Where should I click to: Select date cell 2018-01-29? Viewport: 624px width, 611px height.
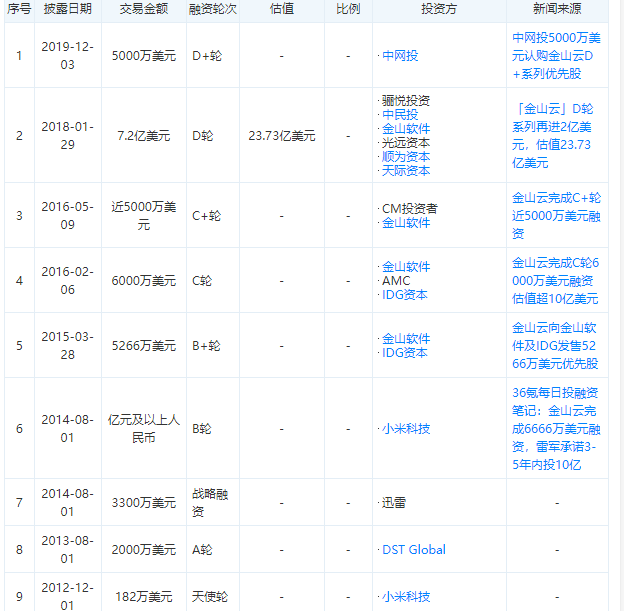click(x=68, y=136)
